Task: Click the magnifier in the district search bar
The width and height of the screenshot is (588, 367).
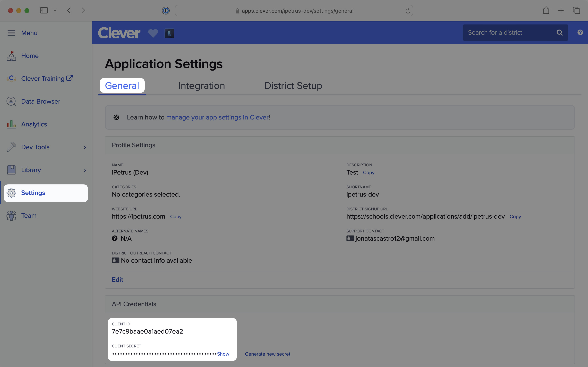Action: [560, 33]
